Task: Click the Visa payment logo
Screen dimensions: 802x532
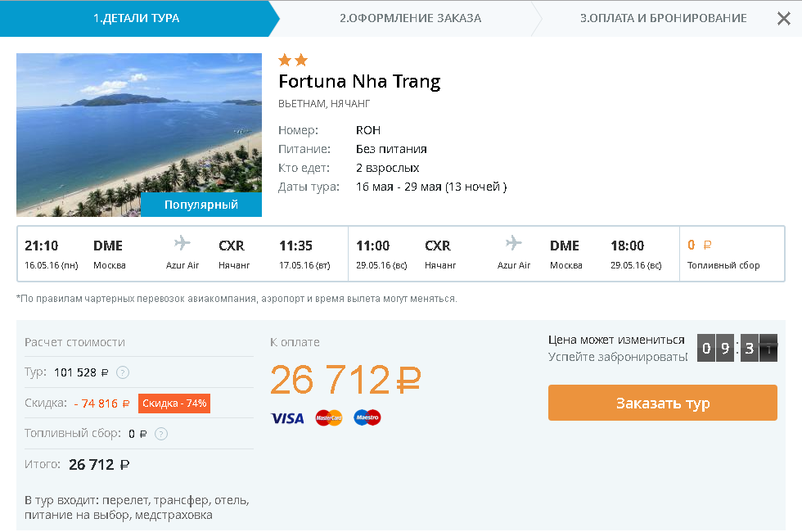Action: (x=287, y=418)
